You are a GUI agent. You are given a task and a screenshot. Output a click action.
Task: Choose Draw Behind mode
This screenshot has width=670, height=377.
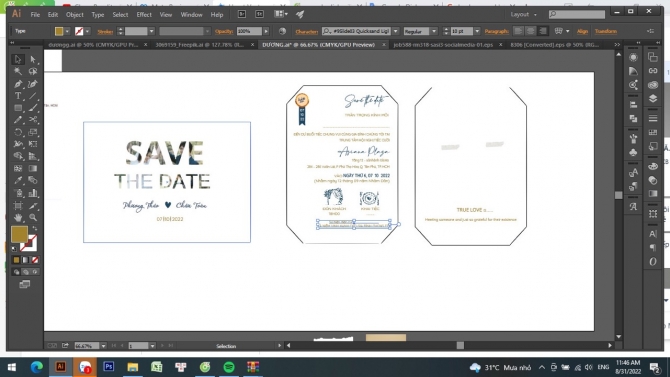(x=26, y=272)
